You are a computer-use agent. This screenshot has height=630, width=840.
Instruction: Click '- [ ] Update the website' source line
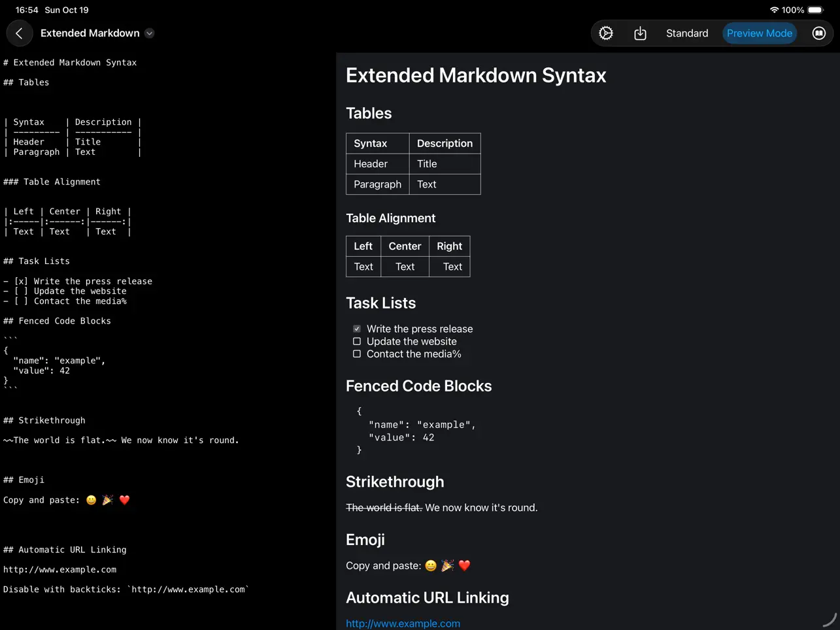65,291
